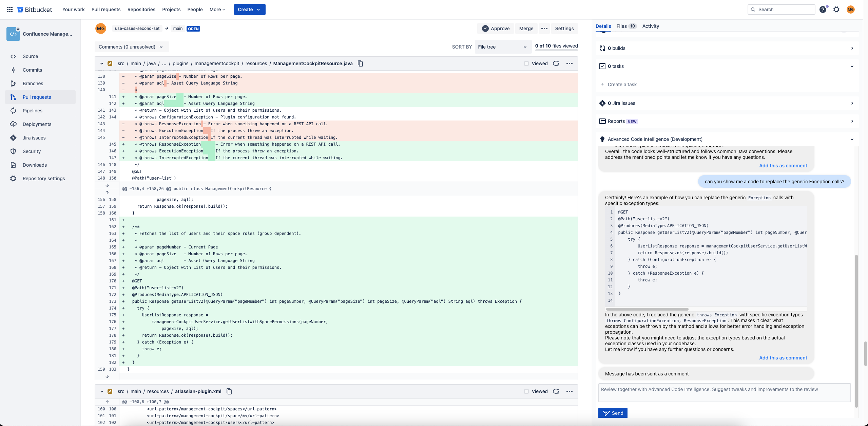
Task: Open the settings gear in top bar
Action: pyautogui.click(x=836, y=10)
